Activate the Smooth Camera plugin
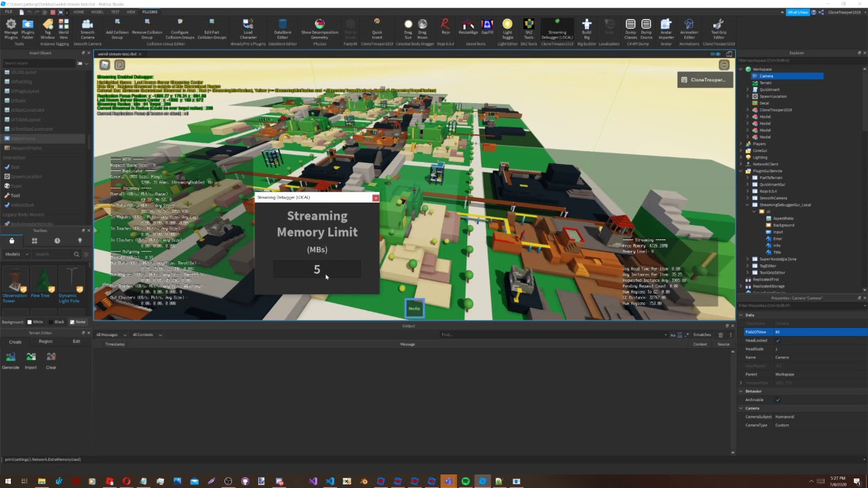868x488 pixels. tap(87, 28)
